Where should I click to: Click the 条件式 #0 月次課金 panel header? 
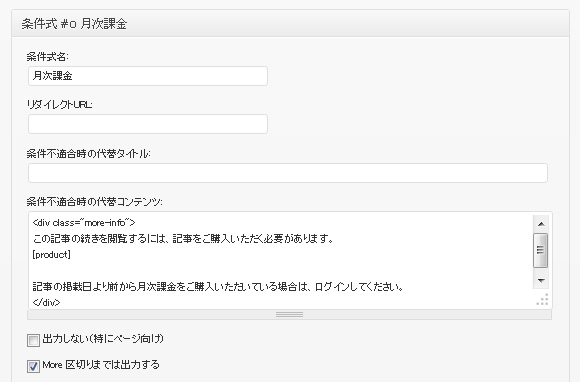[x=290, y=24]
